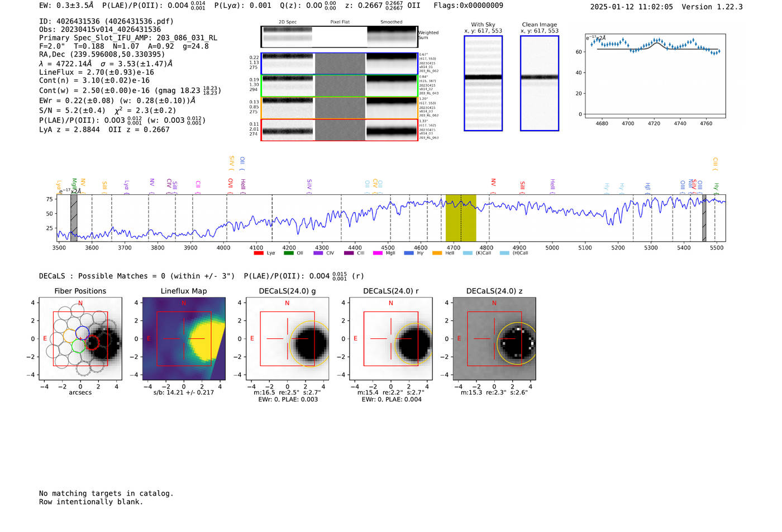Select the orange HeII legend swatch
The width and height of the screenshot is (782, 532).
click(x=437, y=253)
